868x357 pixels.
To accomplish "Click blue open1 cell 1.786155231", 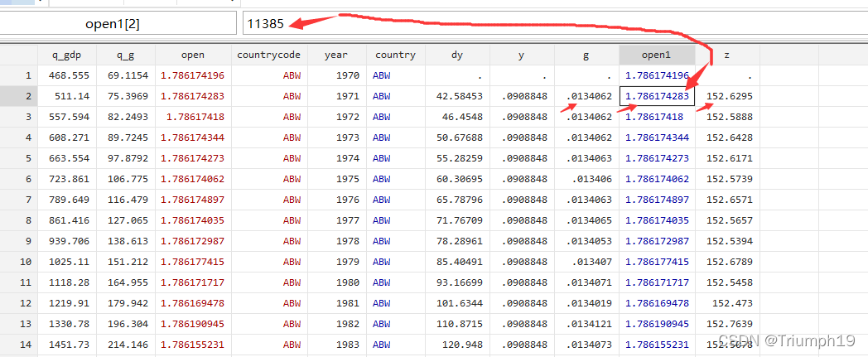I will [657, 345].
